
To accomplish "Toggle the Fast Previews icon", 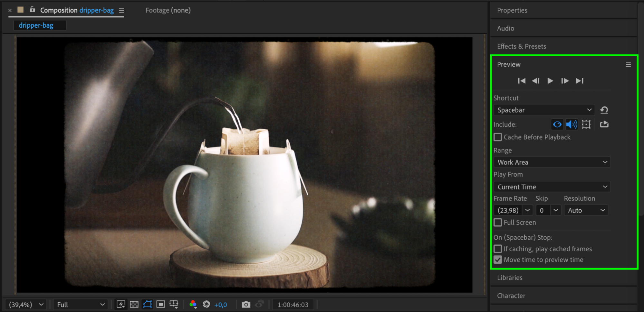I will (121, 304).
